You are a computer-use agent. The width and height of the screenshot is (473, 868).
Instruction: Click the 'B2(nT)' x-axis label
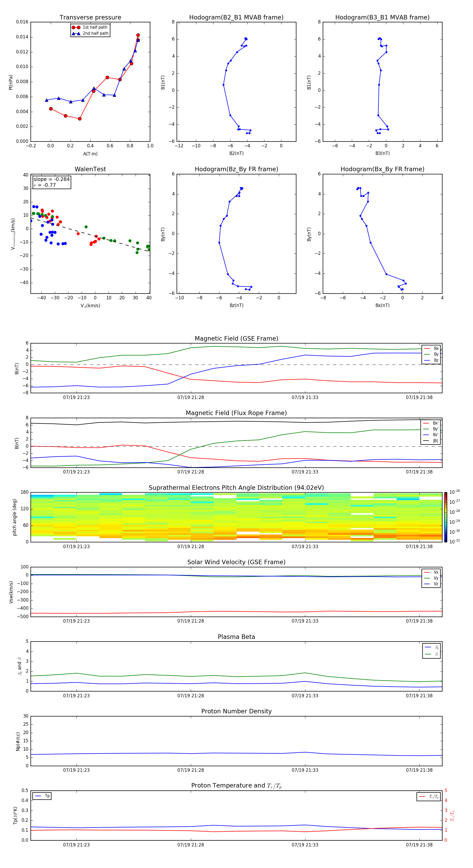(236, 153)
